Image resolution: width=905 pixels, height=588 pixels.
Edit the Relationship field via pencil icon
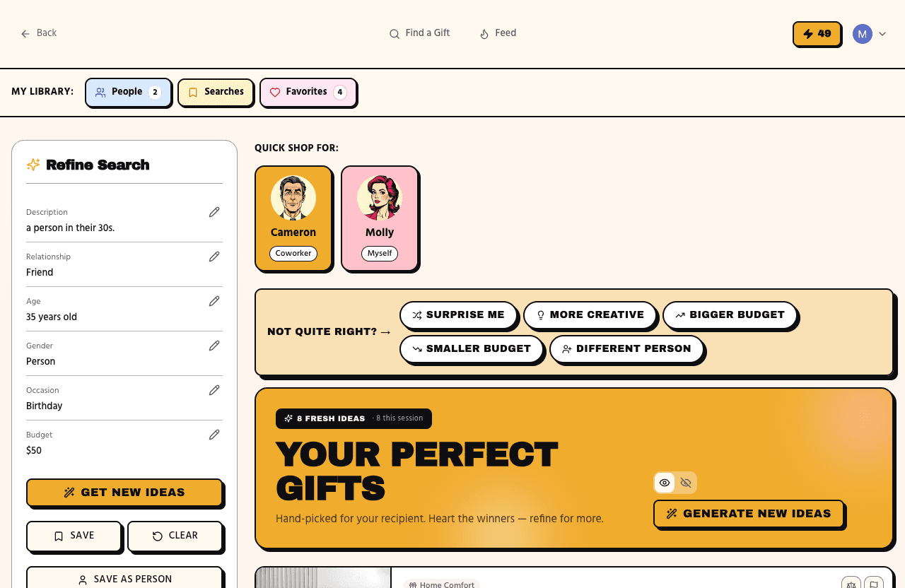click(x=214, y=257)
